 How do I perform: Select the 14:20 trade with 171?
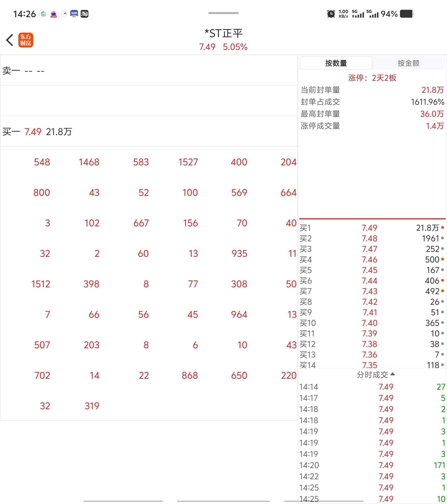(372, 465)
